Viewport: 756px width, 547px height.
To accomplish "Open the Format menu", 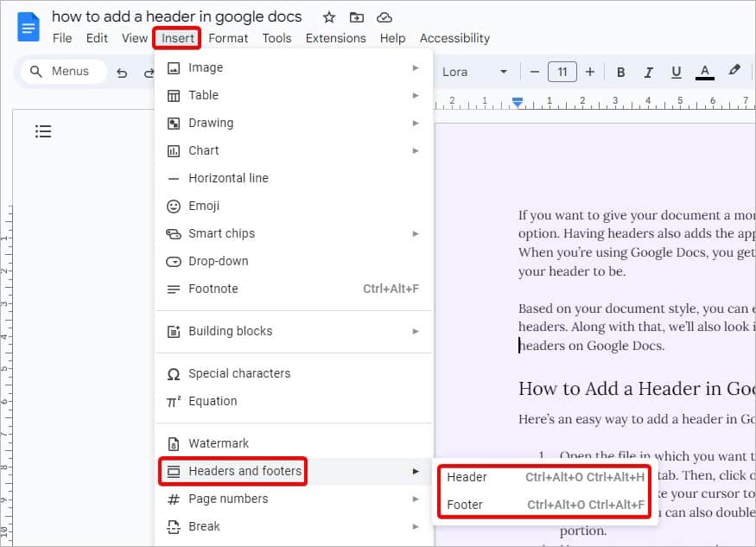I will (x=228, y=38).
